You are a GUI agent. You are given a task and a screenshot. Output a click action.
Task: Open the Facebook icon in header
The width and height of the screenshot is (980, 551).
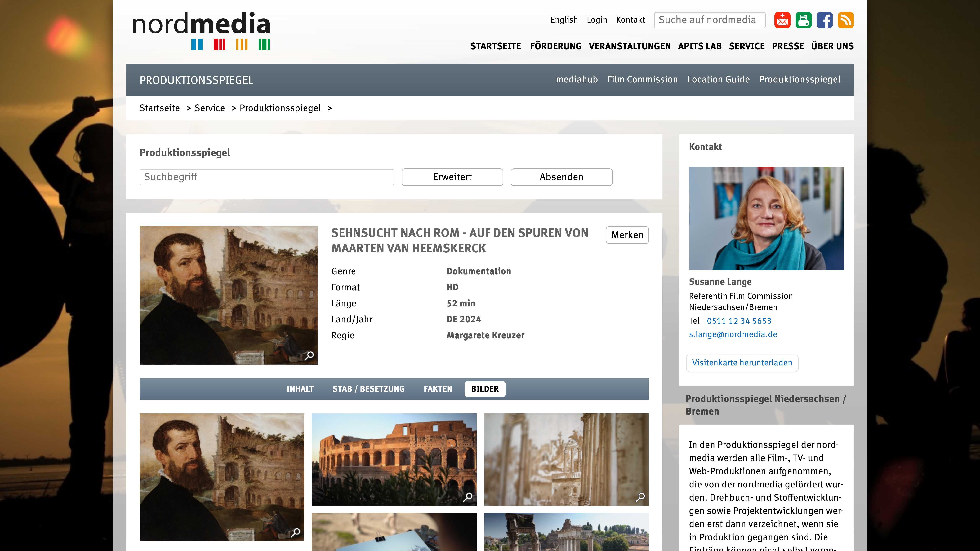[824, 20]
